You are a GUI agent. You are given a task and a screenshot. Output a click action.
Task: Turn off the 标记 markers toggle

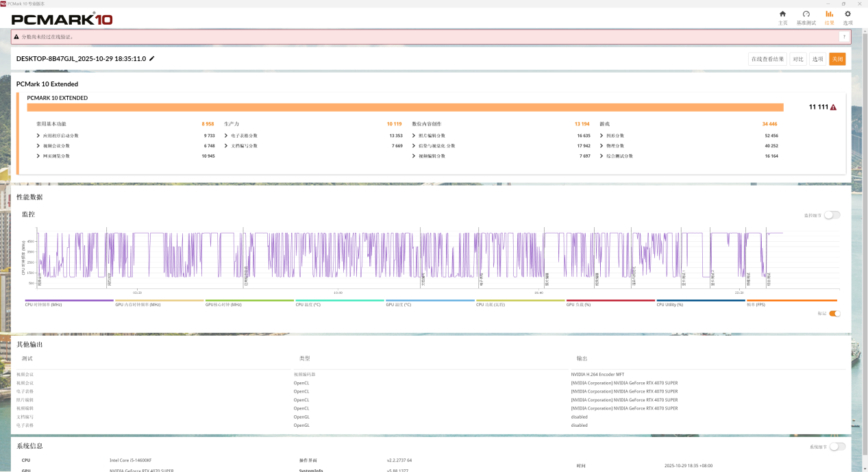click(x=834, y=314)
